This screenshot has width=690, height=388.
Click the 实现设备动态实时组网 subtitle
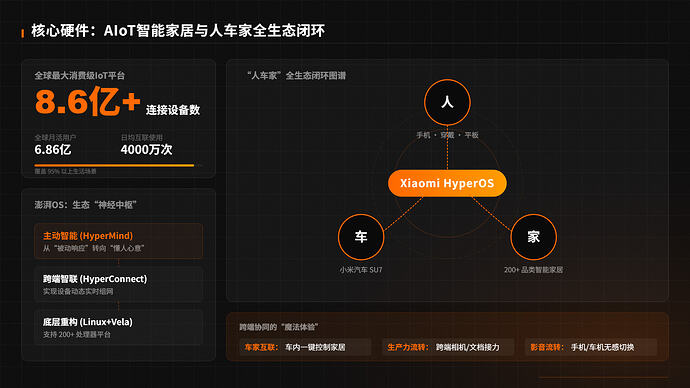click(x=78, y=291)
